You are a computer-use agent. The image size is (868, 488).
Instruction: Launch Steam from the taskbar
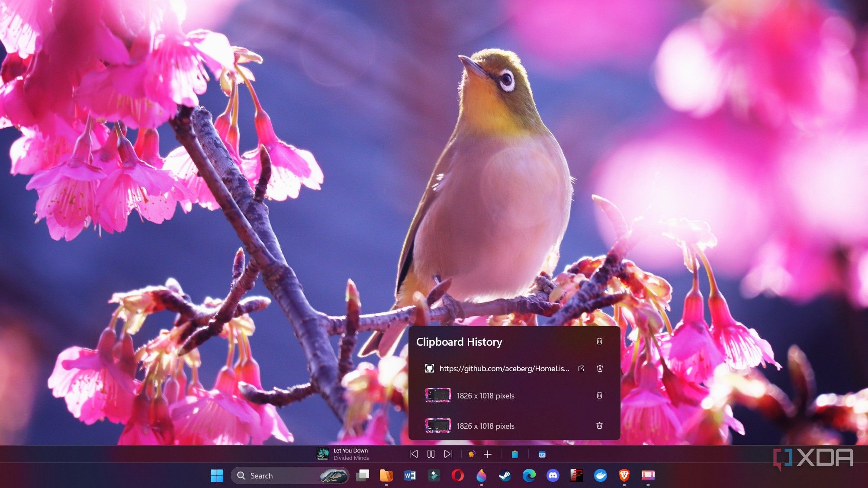[x=505, y=475]
